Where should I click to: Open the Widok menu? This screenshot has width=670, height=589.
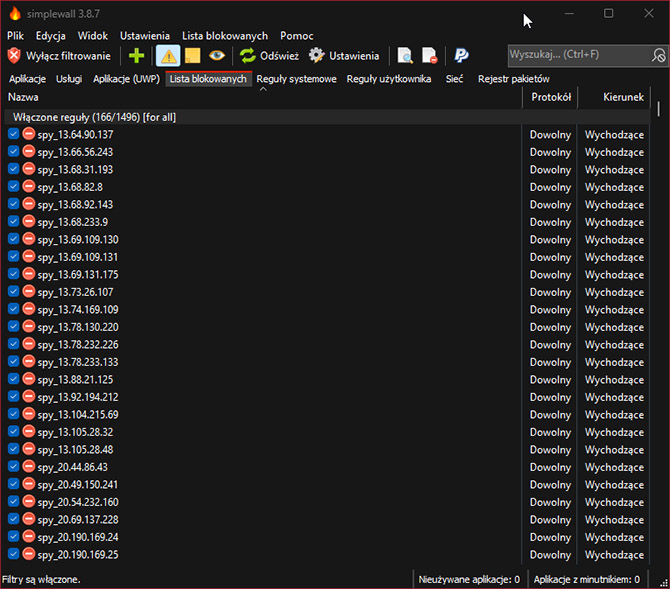pyautogui.click(x=93, y=36)
